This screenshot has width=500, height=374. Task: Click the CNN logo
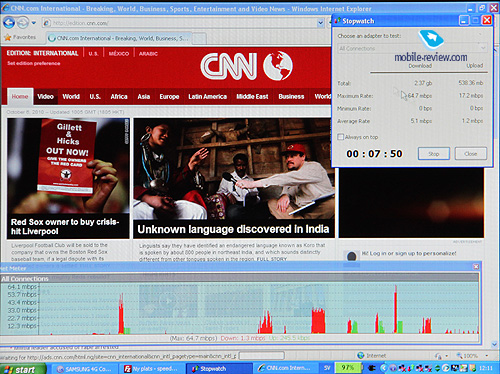[229, 66]
